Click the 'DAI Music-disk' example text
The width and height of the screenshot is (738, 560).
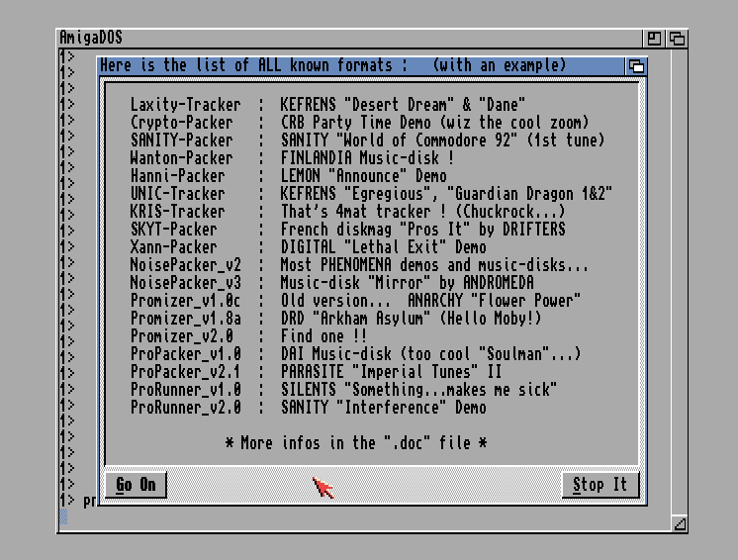pyautogui.click(x=335, y=354)
